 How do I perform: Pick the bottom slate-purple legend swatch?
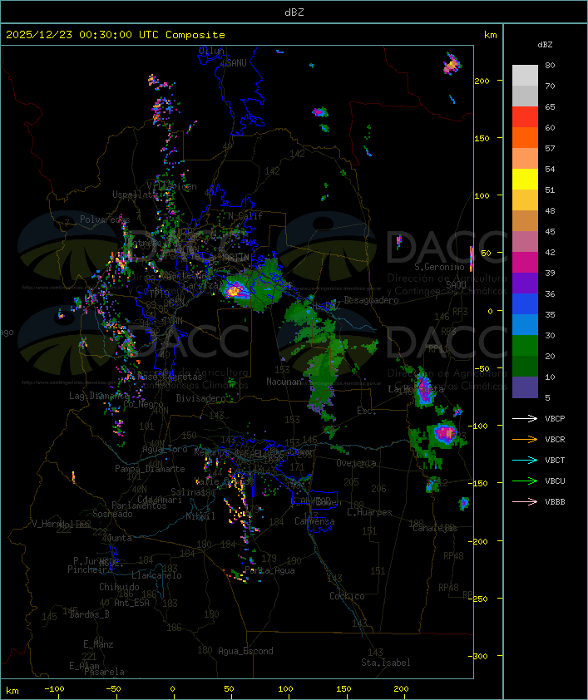(x=525, y=387)
